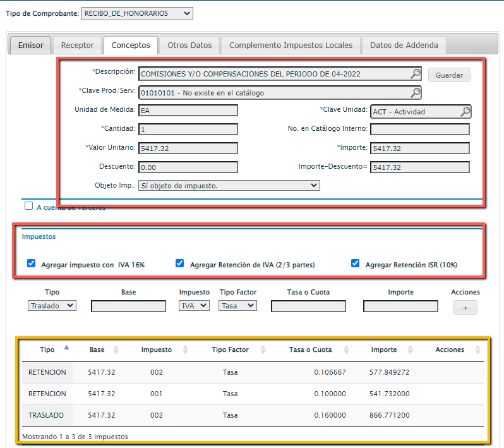The image size is (504, 448).
Task: Open the Complemento Impuestos Locales tab
Action: [291, 45]
